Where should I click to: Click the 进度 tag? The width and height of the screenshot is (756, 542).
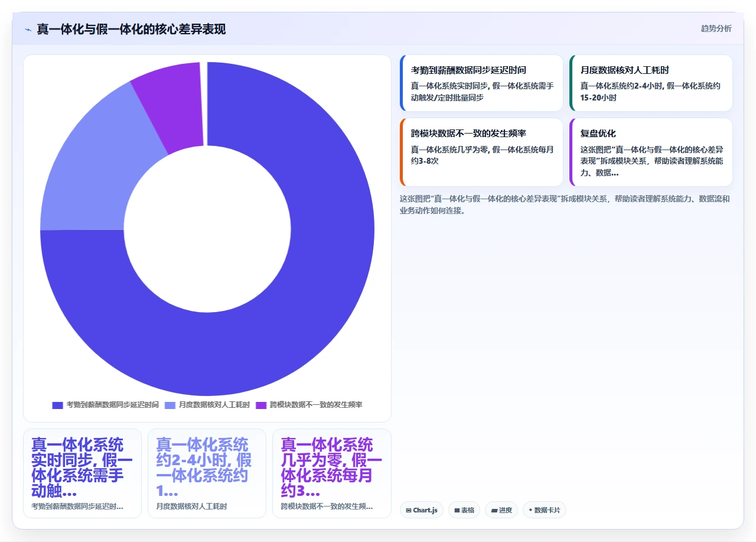pos(501,510)
